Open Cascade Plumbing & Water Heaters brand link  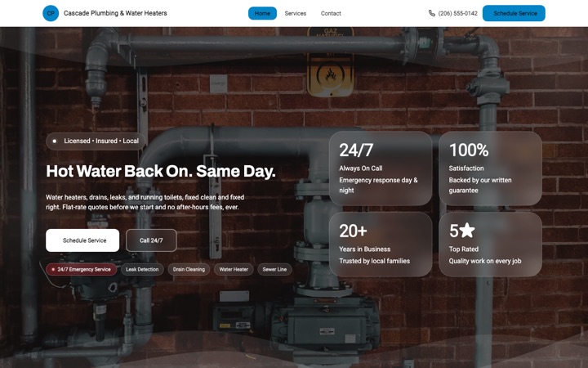point(105,13)
